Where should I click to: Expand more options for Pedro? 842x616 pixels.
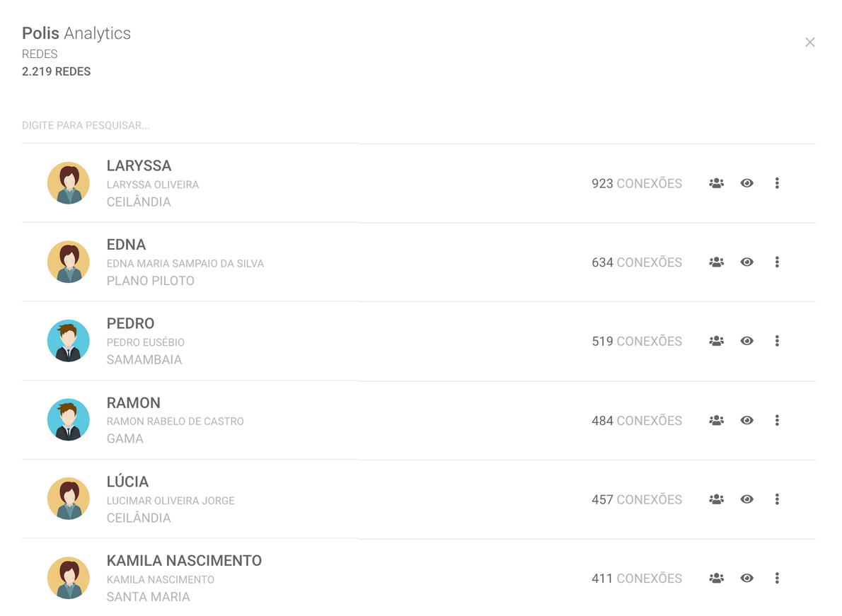(777, 341)
